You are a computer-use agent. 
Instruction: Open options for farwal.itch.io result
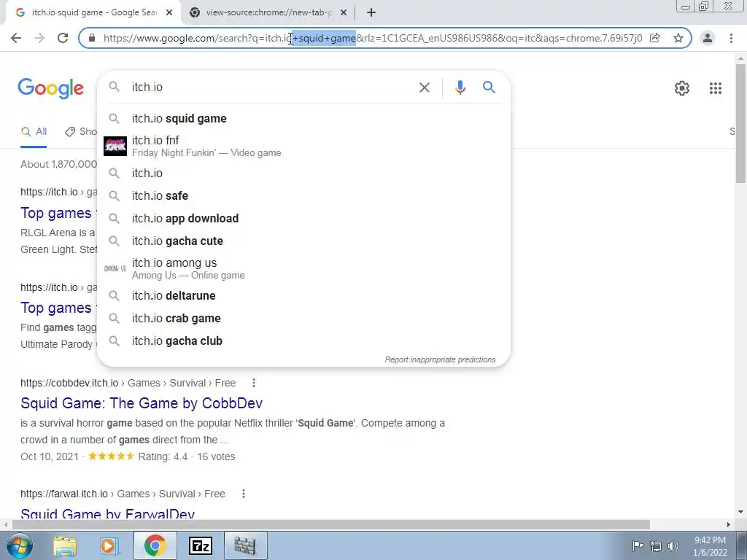pyautogui.click(x=244, y=494)
